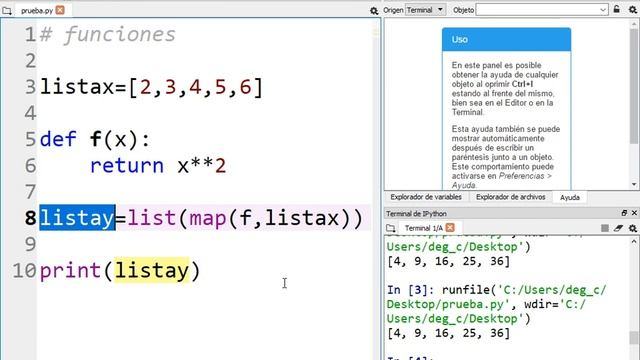Click the console scroll up arrow

(634, 242)
